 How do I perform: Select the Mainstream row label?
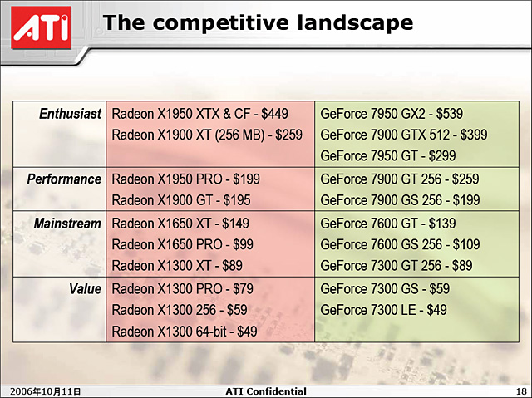67,223
